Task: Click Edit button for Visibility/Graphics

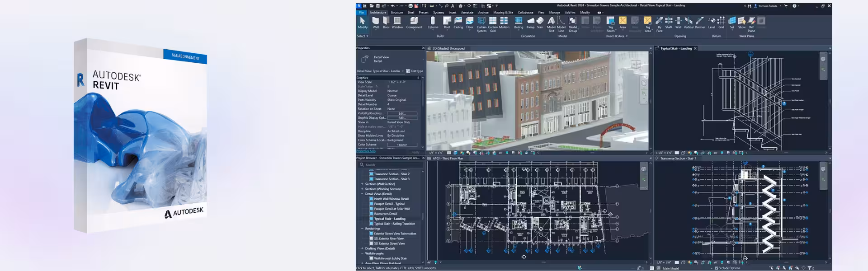Action: [402, 113]
